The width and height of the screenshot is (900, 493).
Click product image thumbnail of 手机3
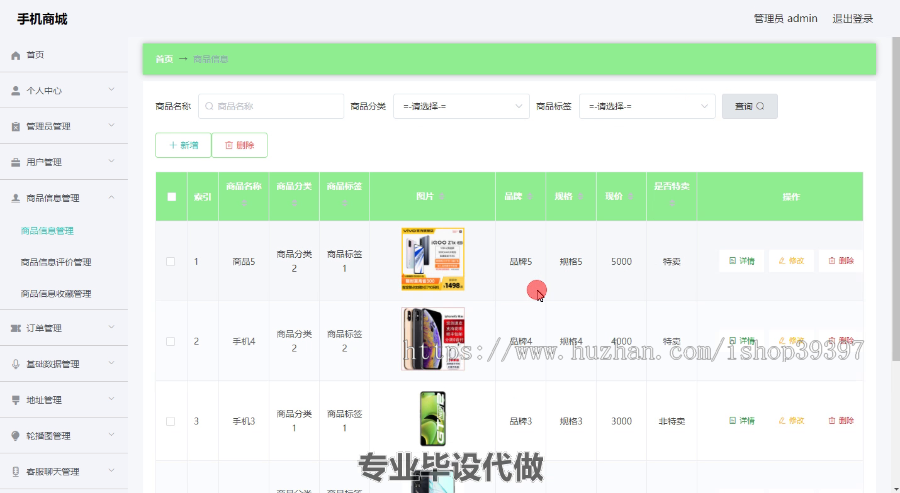[433, 419]
